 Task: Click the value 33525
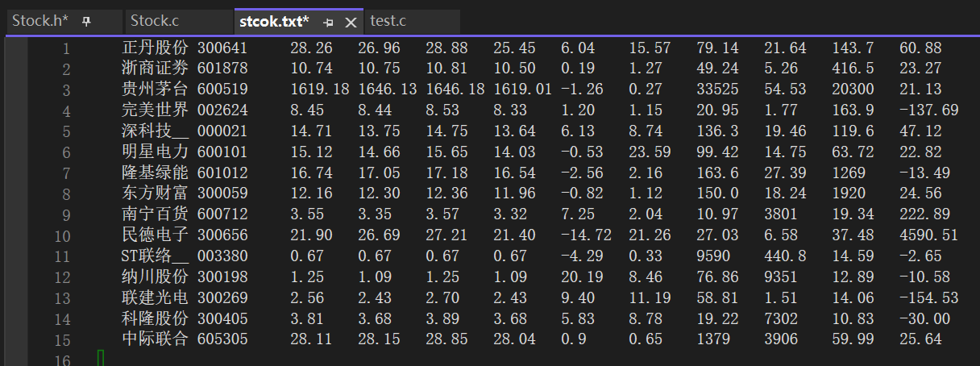pos(718,89)
